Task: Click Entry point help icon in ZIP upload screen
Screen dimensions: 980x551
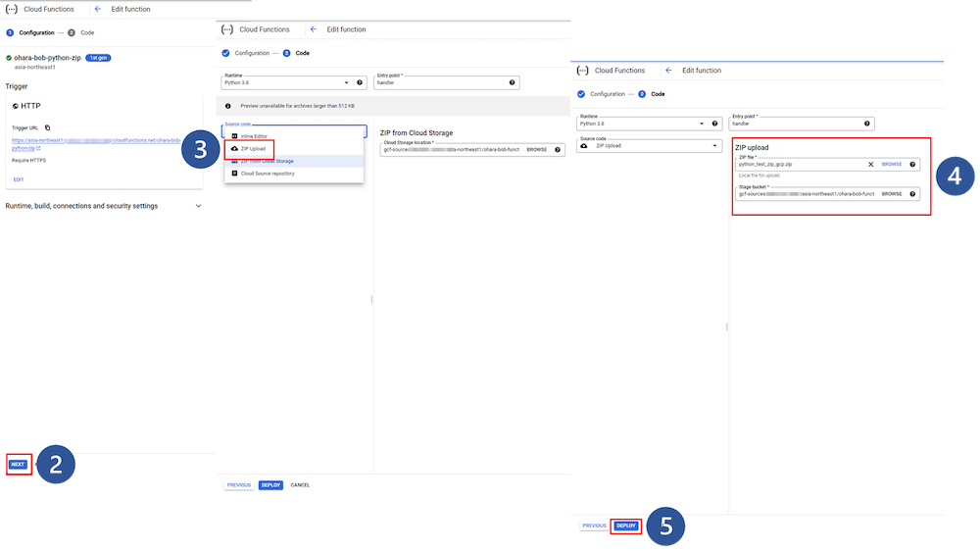Action: [x=867, y=124]
